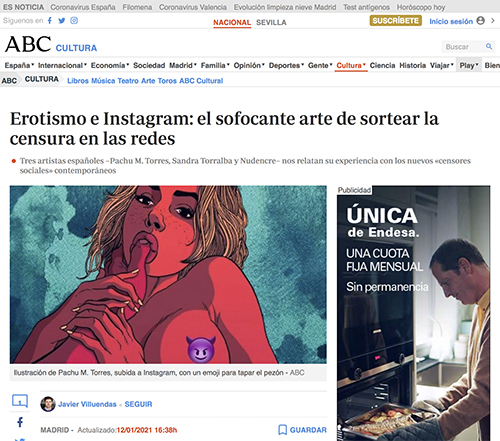Share article via Facebook side icon
Image resolution: width=500 pixels, height=441 pixels.
tap(20, 422)
